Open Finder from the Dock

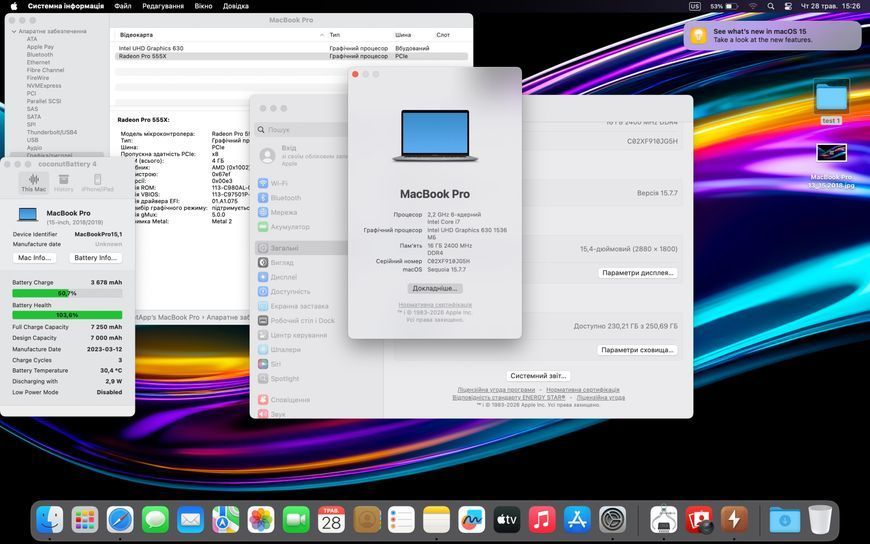(49, 520)
